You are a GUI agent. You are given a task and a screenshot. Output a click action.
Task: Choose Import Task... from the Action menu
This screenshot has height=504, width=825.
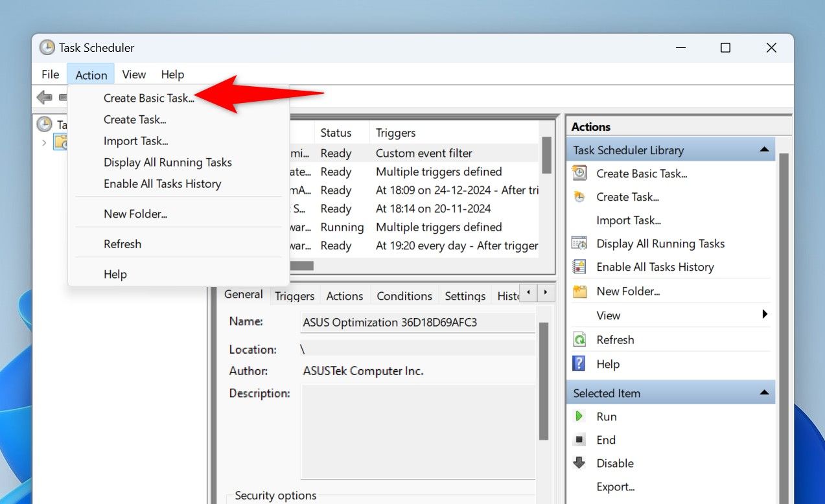coord(136,141)
